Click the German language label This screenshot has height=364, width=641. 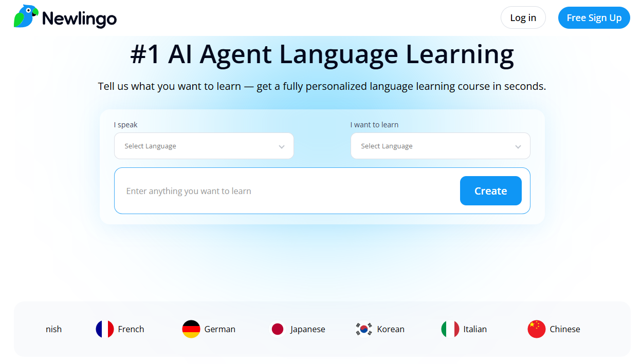(220, 329)
